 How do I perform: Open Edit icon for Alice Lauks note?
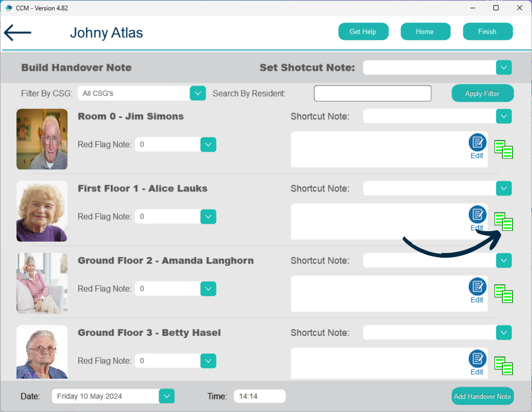click(477, 218)
